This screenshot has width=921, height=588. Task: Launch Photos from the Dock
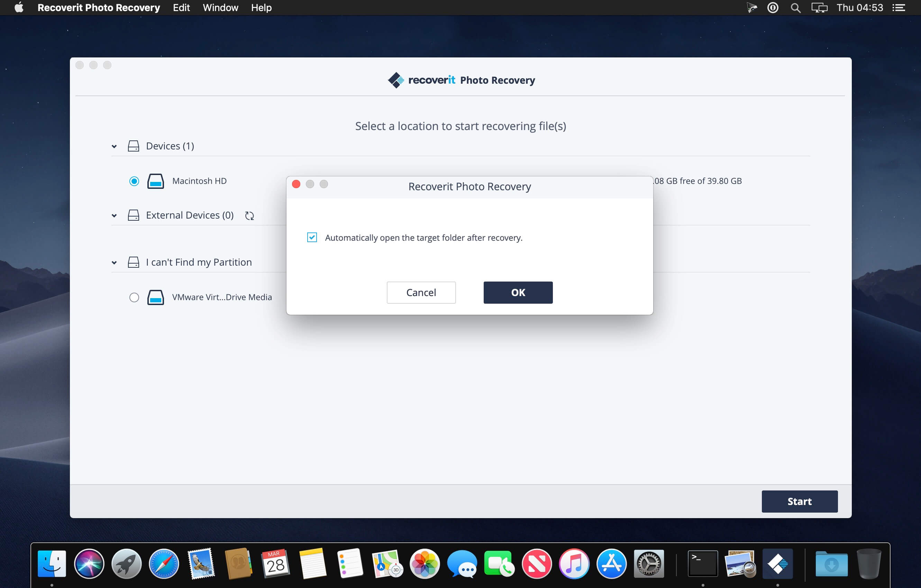click(x=425, y=563)
